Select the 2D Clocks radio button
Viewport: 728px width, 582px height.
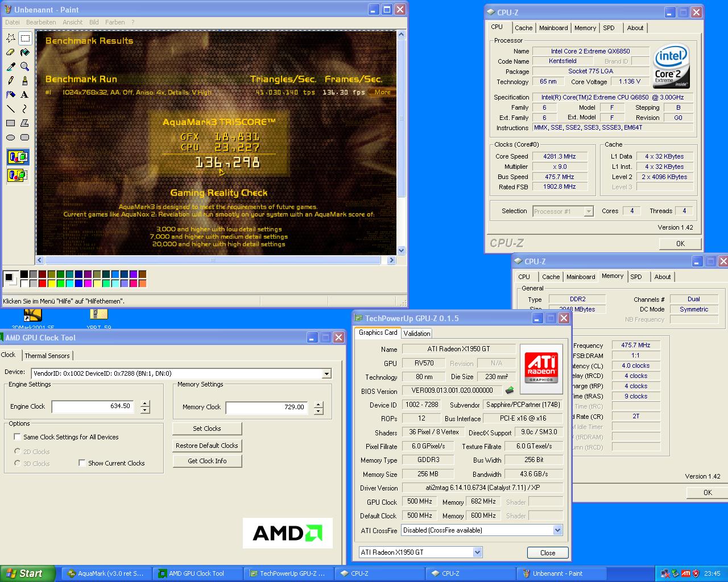[x=17, y=451]
